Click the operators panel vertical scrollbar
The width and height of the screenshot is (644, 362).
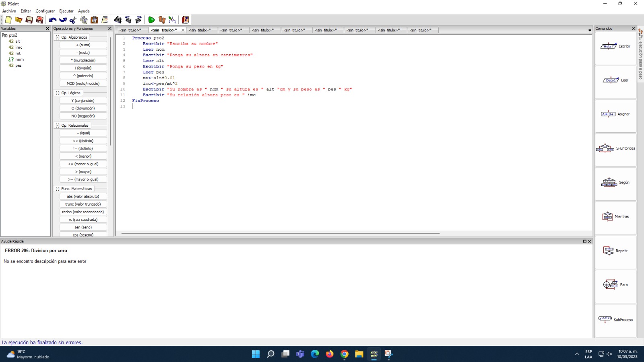click(x=110, y=92)
